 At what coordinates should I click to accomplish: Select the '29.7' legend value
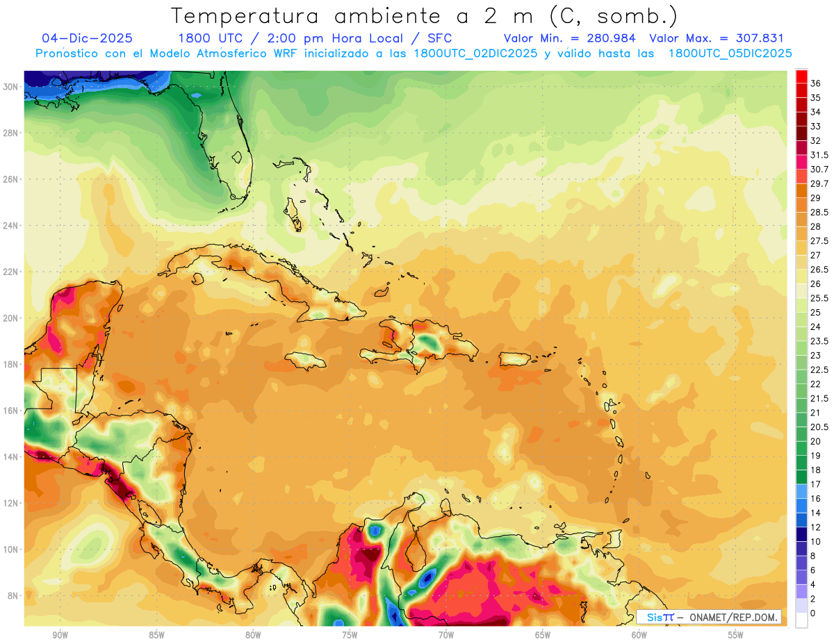pyautogui.click(x=819, y=183)
